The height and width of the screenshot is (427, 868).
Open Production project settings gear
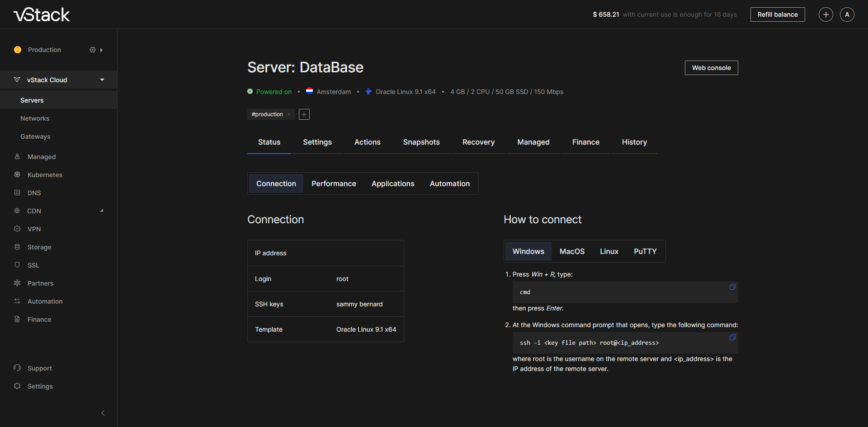point(93,50)
